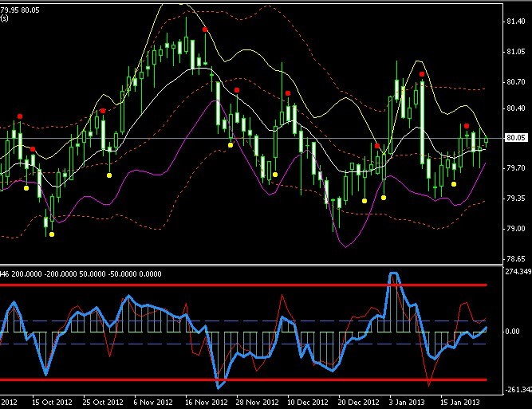Select the 28 Nov 2012 date label

tap(257, 403)
